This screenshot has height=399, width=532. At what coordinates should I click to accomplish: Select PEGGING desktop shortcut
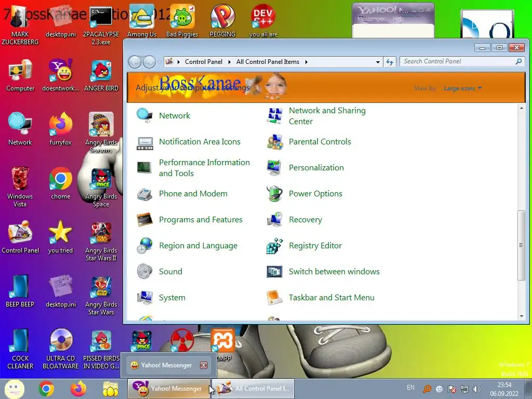(x=222, y=21)
